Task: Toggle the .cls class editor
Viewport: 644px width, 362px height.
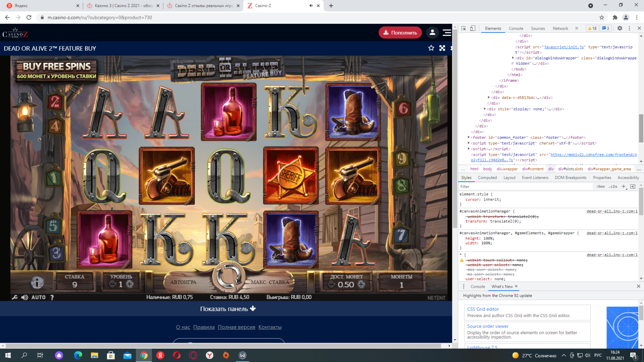Action: coord(613,186)
